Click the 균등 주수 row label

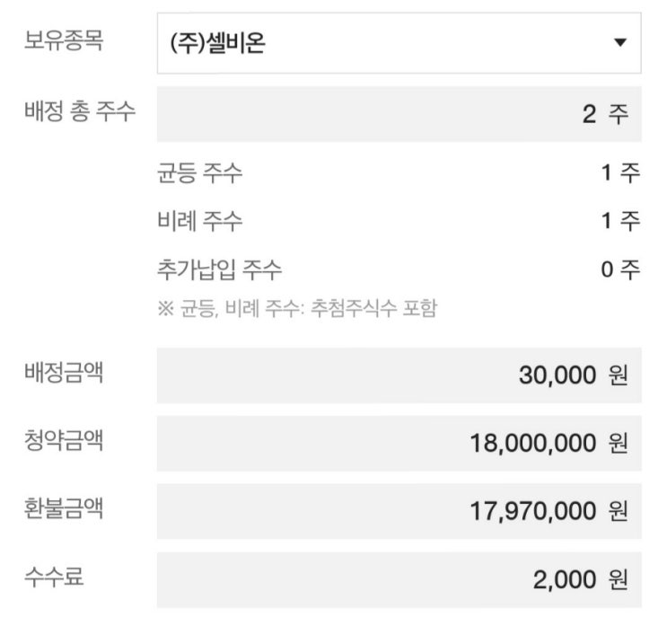coord(199,172)
